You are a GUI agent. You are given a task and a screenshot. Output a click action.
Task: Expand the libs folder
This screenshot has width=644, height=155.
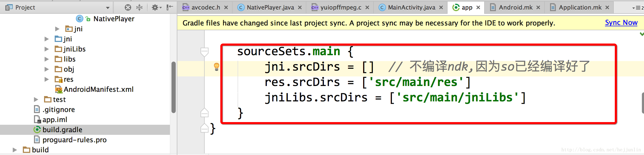[46, 59]
